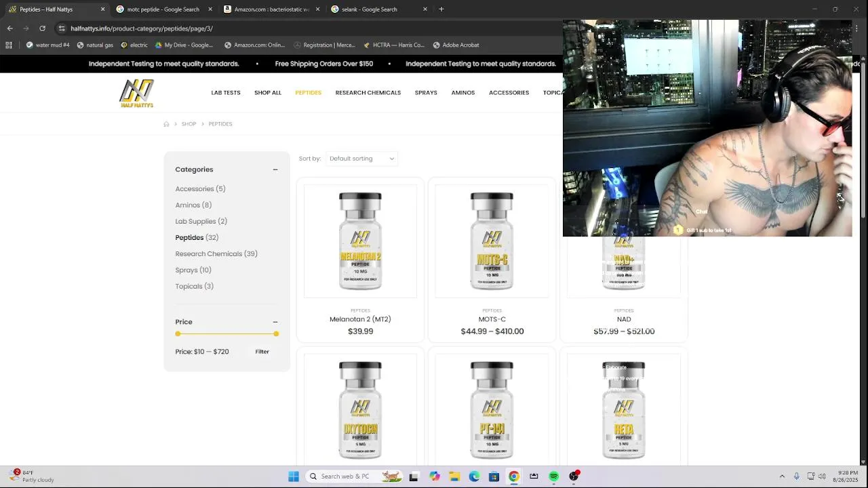Open water mud #4 bookmark
Screen dimensions: 868x488
pyautogui.click(x=48, y=45)
